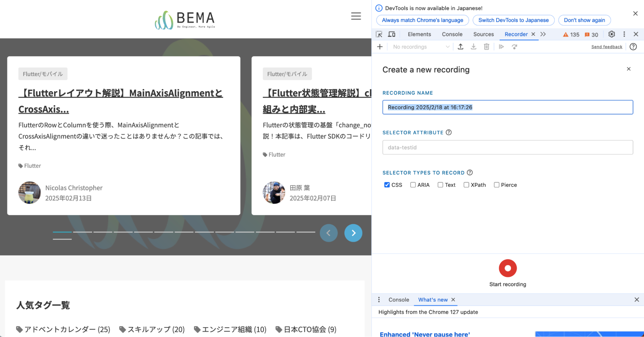Switch to the Elements tab
Screen dimensions: 644x337
tap(419, 34)
